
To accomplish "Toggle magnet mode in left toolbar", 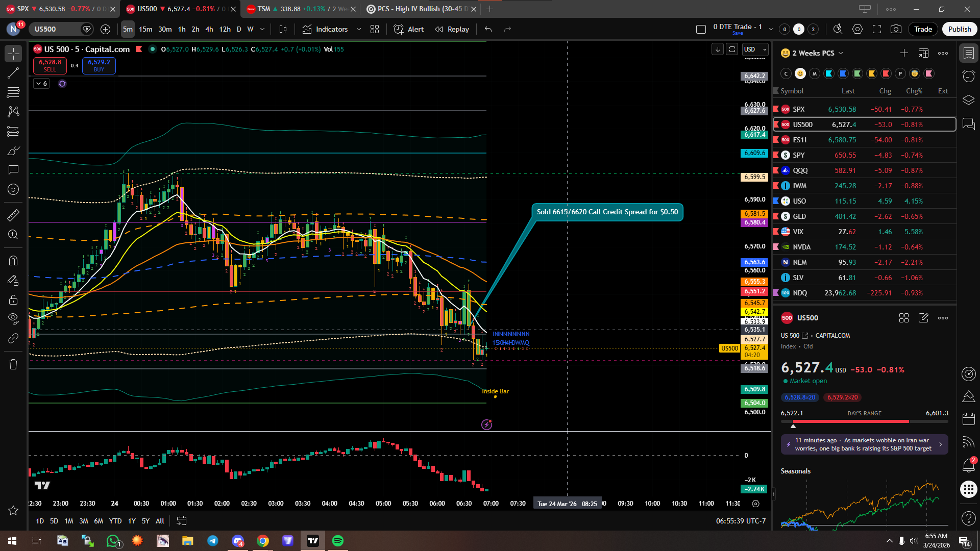I will (13, 261).
